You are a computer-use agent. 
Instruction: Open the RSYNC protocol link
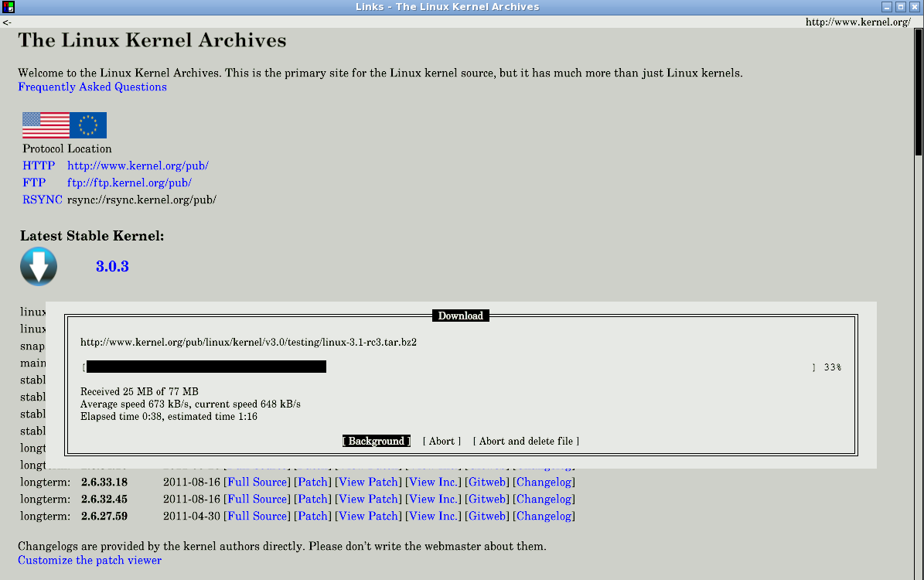pyautogui.click(x=43, y=200)
